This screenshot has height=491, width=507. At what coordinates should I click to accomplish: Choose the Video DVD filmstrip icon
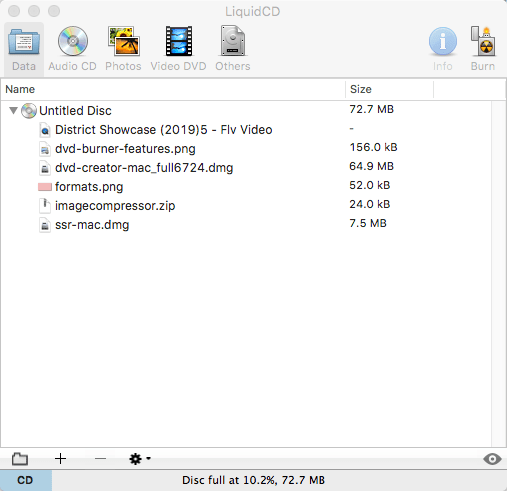(179, 41)
